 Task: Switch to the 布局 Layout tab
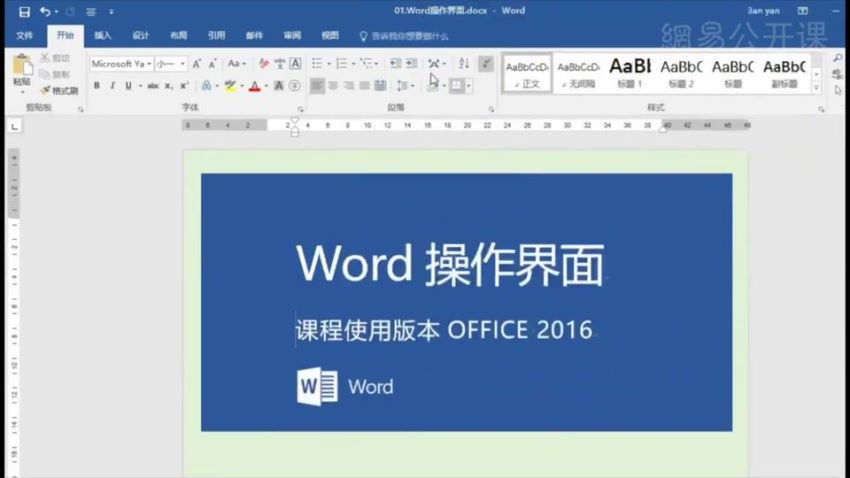tap(178, 36)
